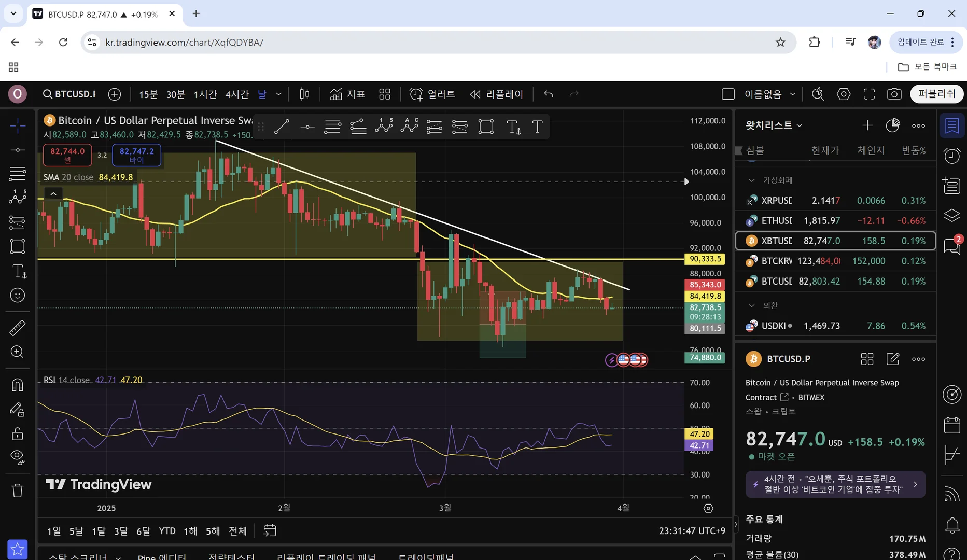Lock all drawing tools
967x560 pixels.
(17, 433)
